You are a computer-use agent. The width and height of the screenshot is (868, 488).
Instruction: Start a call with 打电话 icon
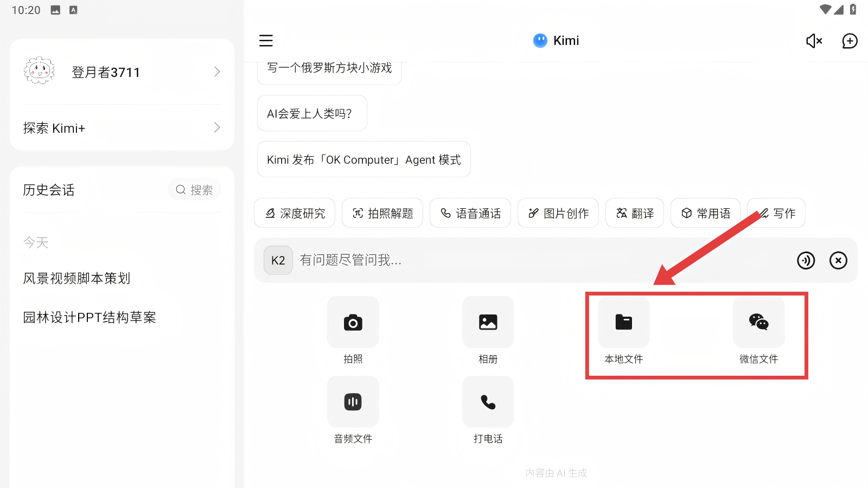tap(488, 402)
